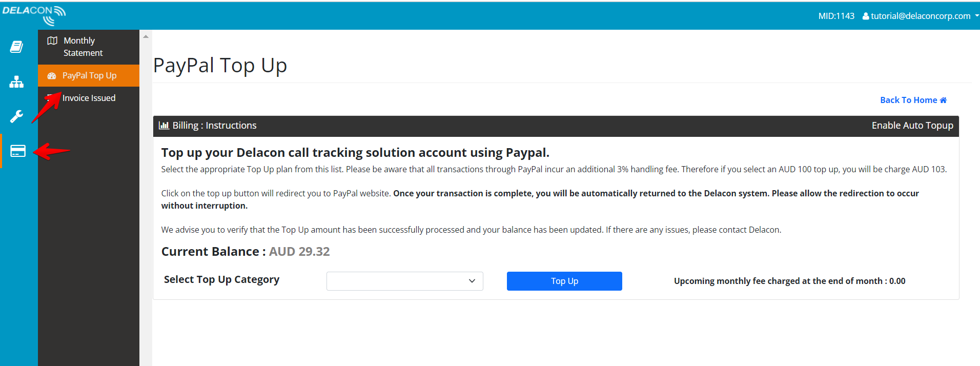
Task: Open the sitemap hierarchy icon in sidebar
Action: pyautogui.click(x=16, y=82)
